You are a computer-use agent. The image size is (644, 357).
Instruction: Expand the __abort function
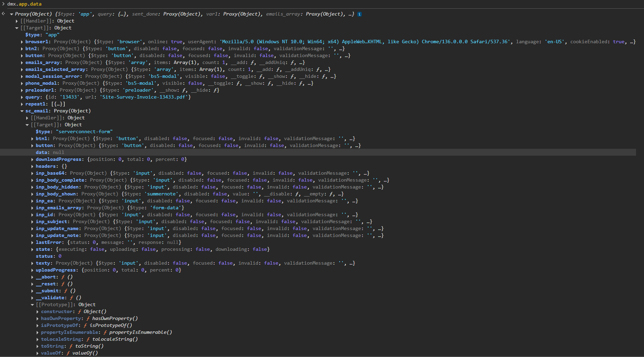coord(32,277)
